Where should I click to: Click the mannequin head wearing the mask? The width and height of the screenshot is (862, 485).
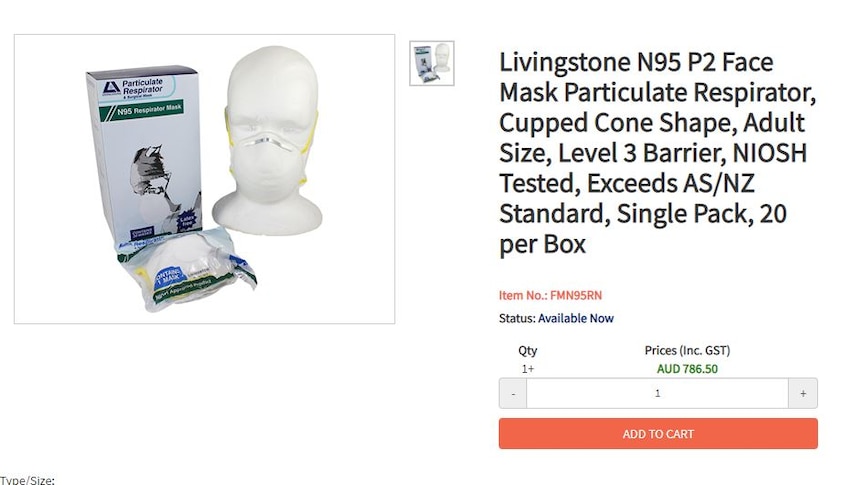[x=269, y=142]
